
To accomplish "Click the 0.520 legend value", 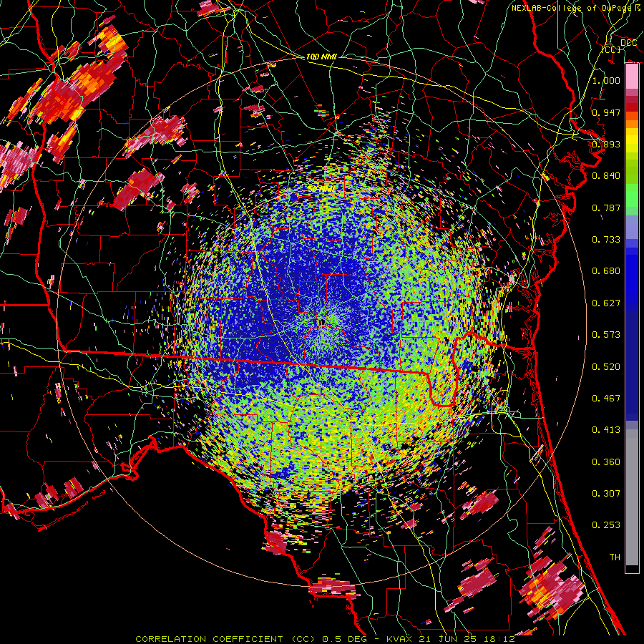I will 606,367.
